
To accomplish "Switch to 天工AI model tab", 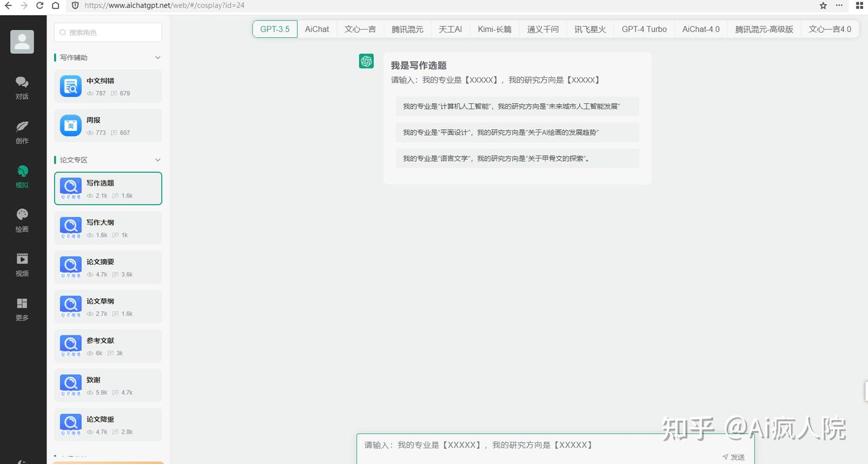I will pos(450,29).
